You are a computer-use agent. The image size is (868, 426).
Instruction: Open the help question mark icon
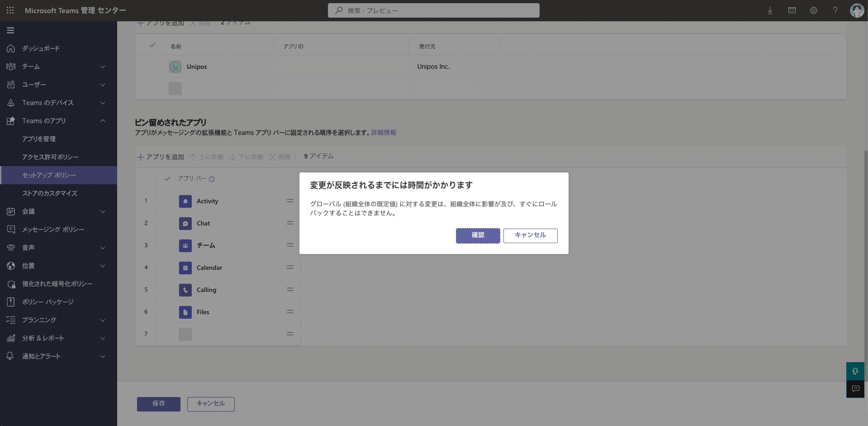[835, 10]
